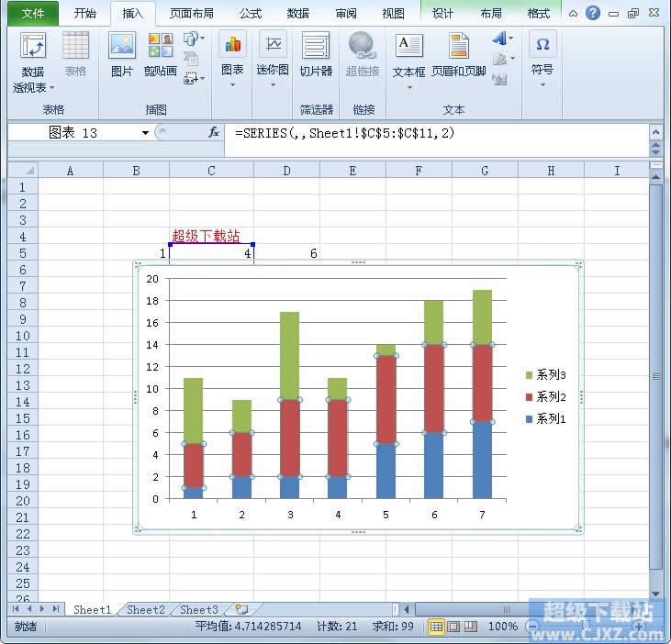Open the 符号 symbols dropdown

[x=542, y=84]
